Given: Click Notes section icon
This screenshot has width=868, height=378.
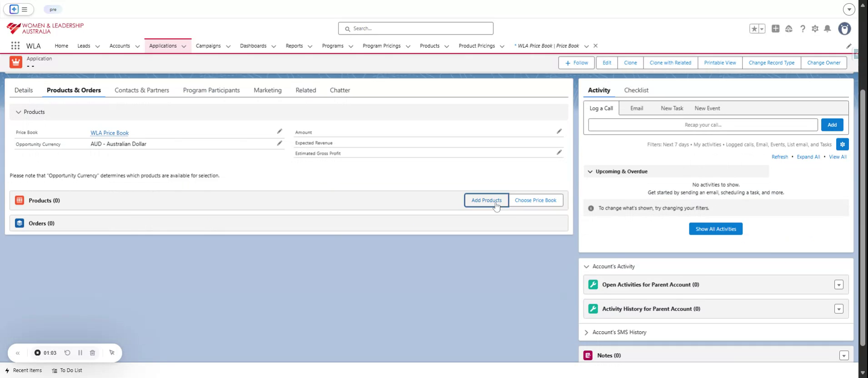Looking at the screenshot, I should point(588,355).
